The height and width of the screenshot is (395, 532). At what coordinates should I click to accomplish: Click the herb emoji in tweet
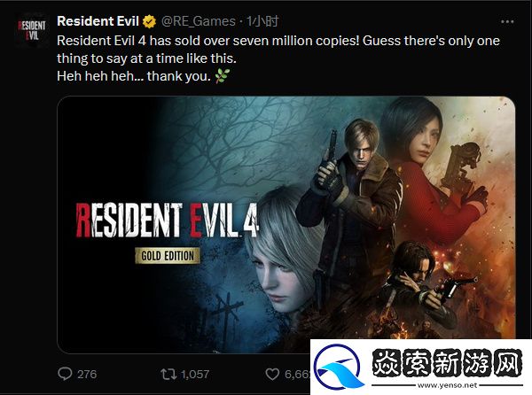tap(223, 76)
